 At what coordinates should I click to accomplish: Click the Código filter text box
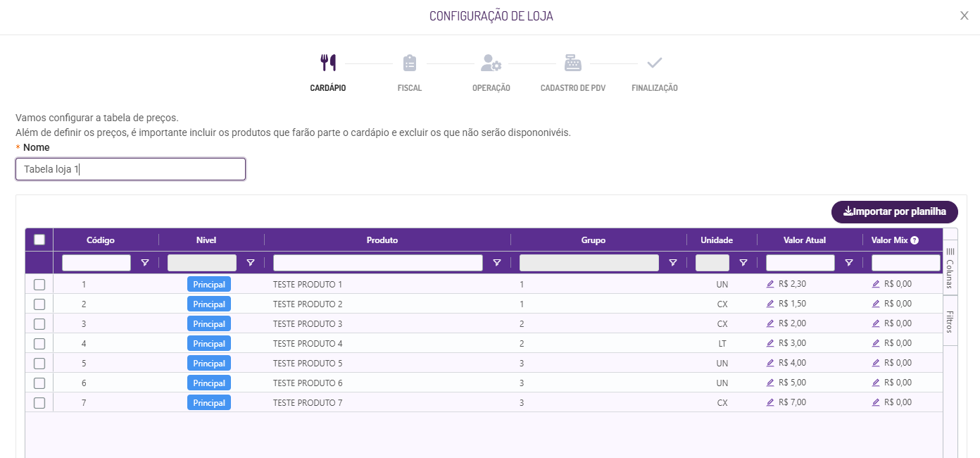[x=96, y=263]
